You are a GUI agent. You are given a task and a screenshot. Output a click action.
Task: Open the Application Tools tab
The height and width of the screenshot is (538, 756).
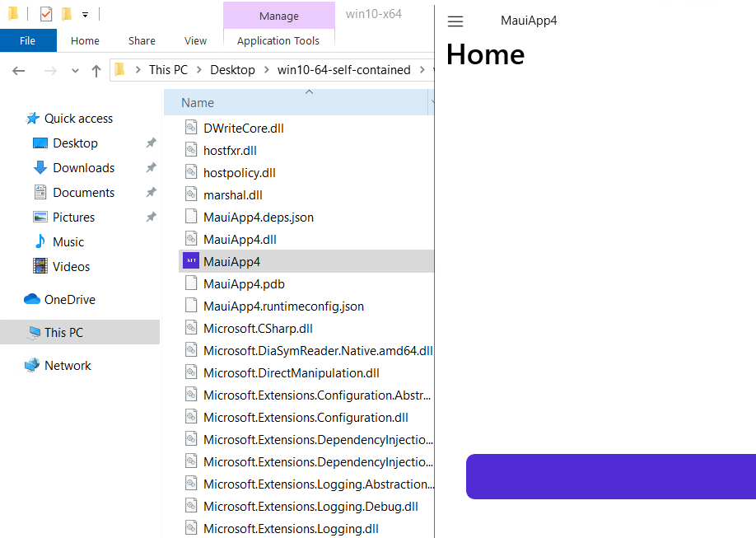coord(278,40)
